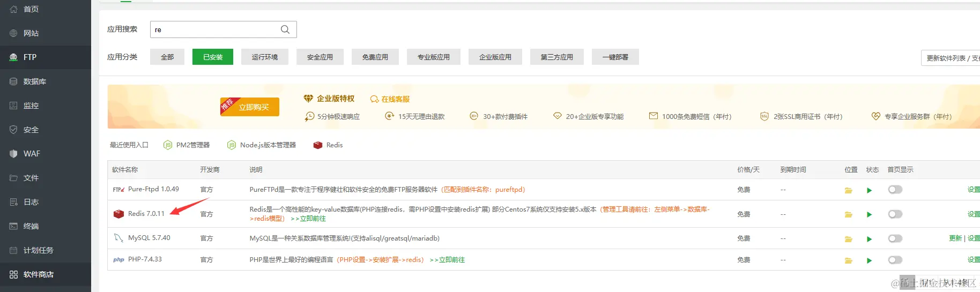This screenshot has height=292, width=980.
Task: Open FTP in the sidebar menu
Action: pos(46,57)
